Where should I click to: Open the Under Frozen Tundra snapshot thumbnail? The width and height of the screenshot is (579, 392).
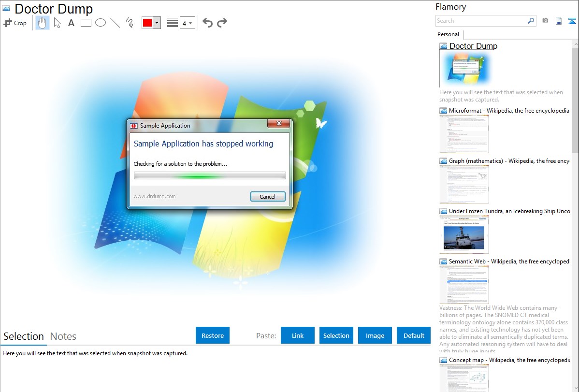coord(464,234)
